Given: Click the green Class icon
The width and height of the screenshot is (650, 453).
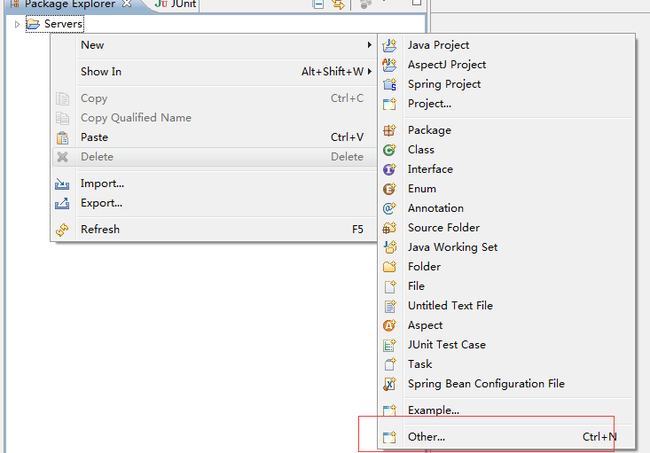Looking at the screenshot, I should click(x=389, y=150).
